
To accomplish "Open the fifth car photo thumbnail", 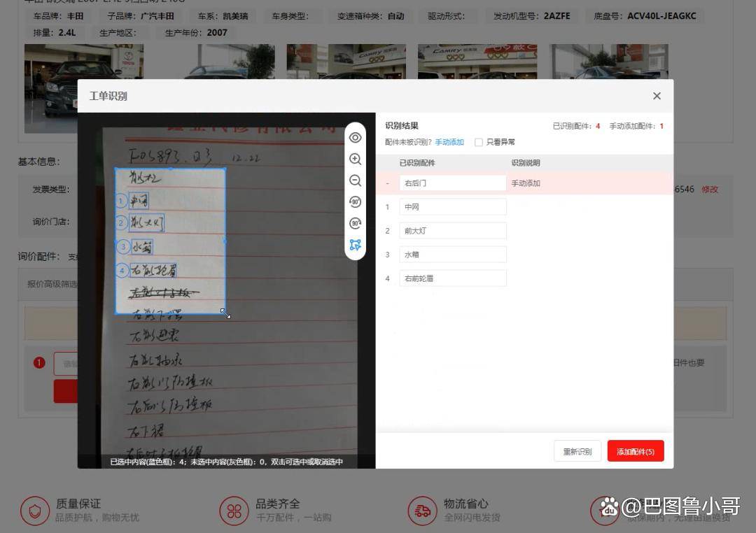I will click(608, 61).
